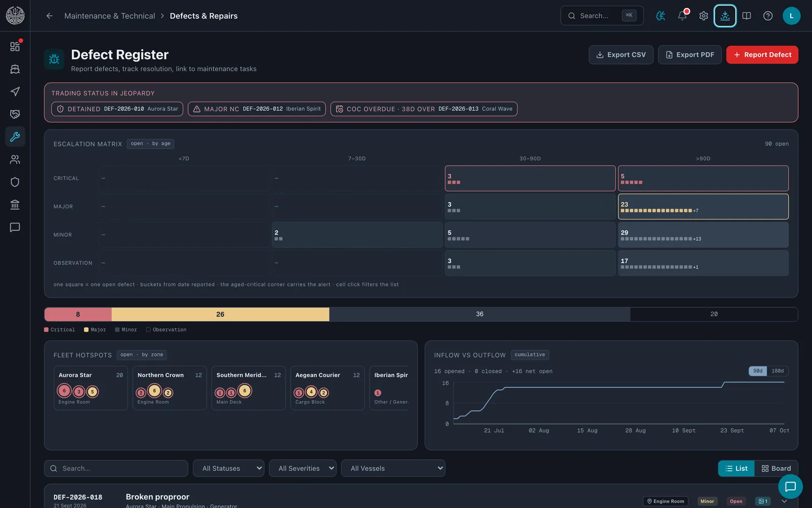
Task: Click the Report Defect button
Action: (x=762, y=55)
